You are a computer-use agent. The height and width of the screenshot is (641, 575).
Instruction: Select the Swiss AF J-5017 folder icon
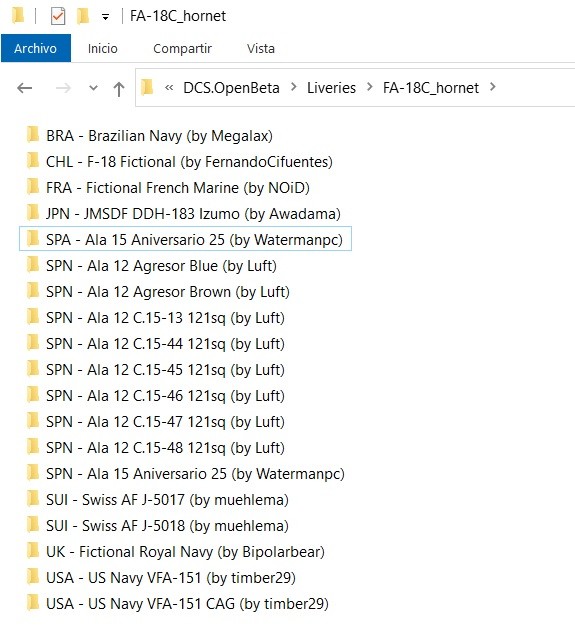[33, 498]
